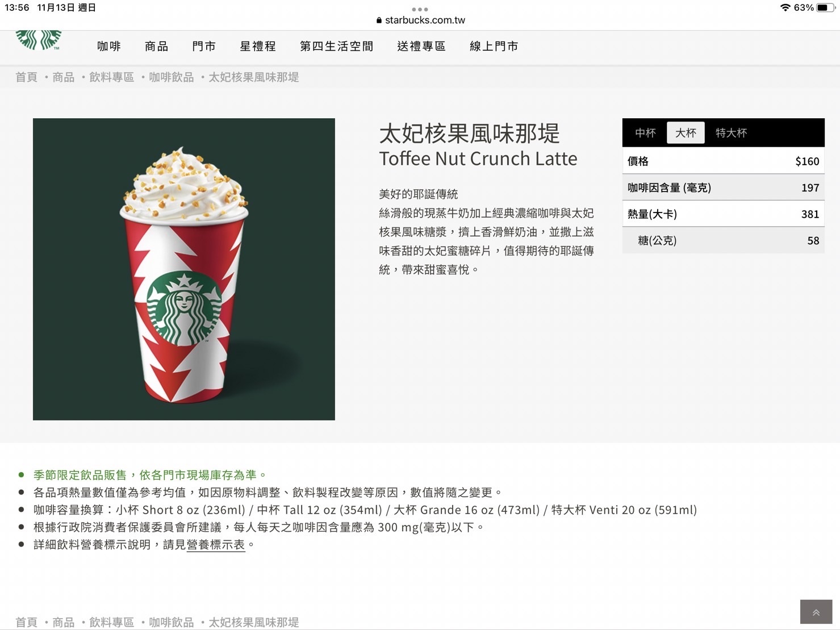Image resolution: width=840 pixels, height=630 pixels.
Task: Tap the Toffee Nut Crunch Latte cup image
Action: [184, 269]
